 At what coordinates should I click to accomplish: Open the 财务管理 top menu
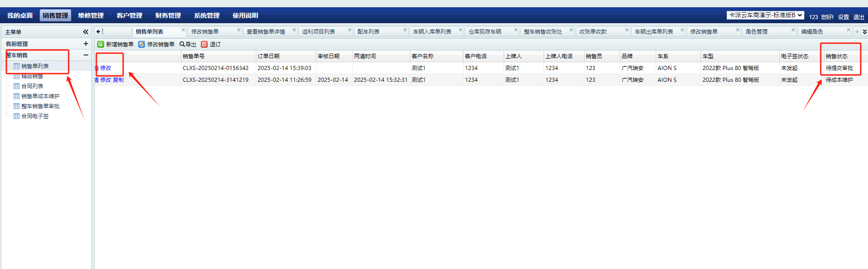[x=168, y=15]
